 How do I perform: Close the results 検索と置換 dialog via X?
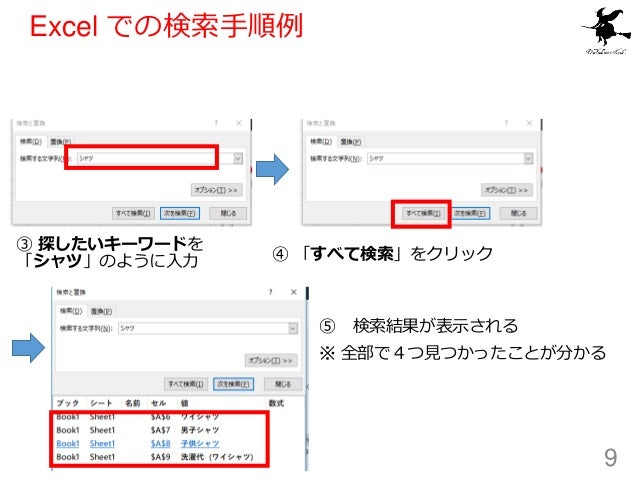click(294, 292)
